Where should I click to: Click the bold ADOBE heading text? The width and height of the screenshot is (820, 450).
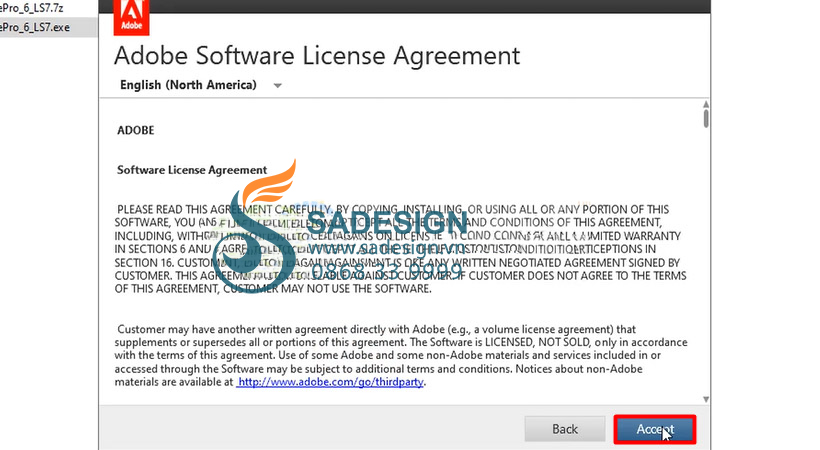tap(135, 130)
